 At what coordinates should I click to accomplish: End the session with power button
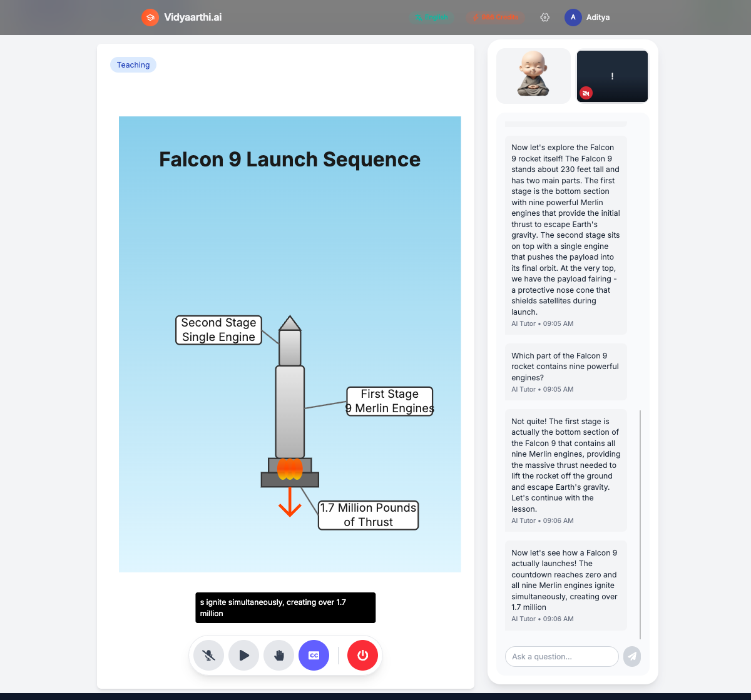[362, 656]
